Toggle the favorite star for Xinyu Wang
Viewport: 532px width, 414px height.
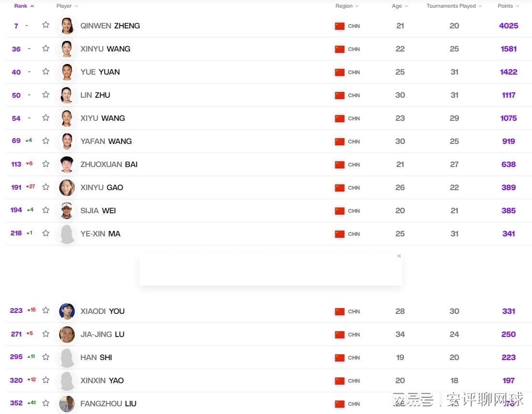point(46,48)
